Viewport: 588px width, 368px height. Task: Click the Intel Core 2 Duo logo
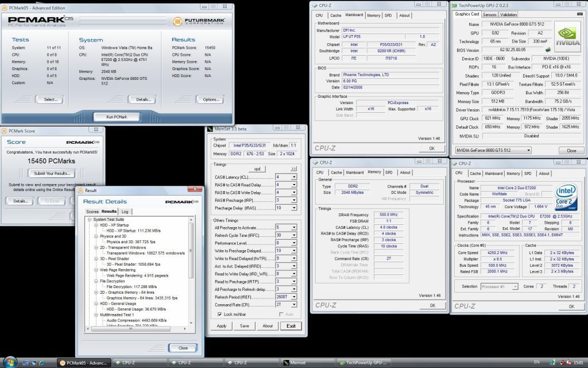pyautogui.click(x=566, y=197)
